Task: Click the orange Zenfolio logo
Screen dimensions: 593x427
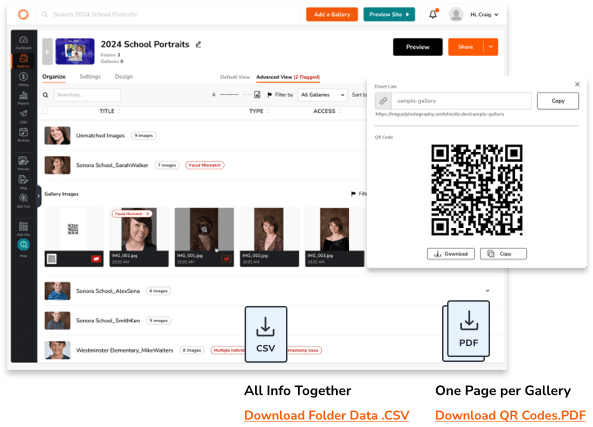Action: (x=23, y=14)
